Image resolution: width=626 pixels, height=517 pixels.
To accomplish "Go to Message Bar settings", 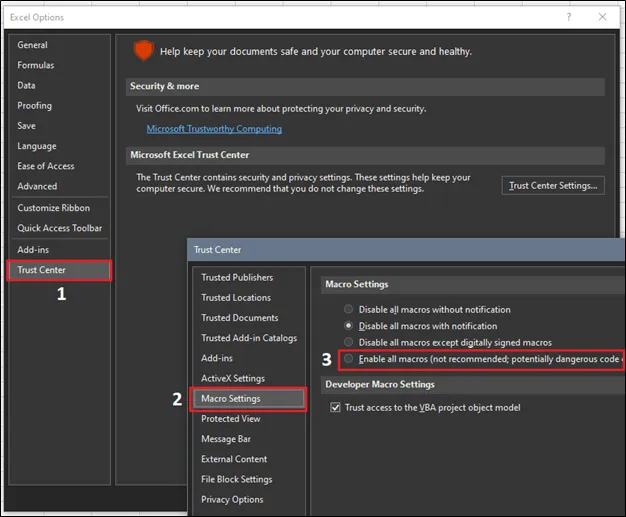I will tap(226, 439).
